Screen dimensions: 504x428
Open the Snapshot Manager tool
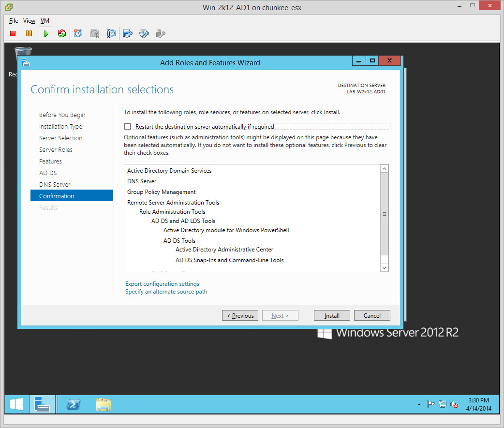[111, 33]
